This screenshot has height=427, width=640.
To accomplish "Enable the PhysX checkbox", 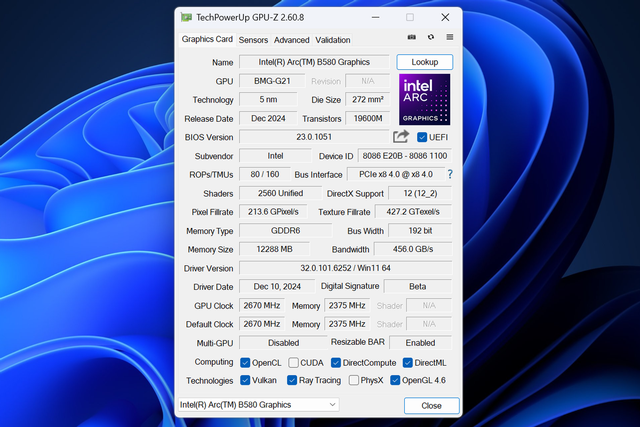I will (354, 380).
